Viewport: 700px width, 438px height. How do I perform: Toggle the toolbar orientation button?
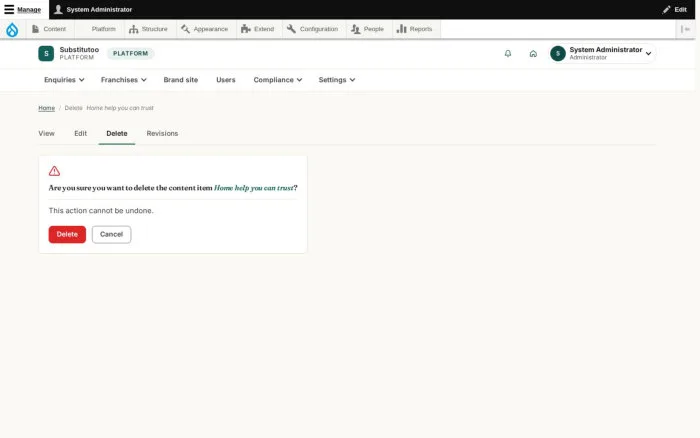coord(685,29)
